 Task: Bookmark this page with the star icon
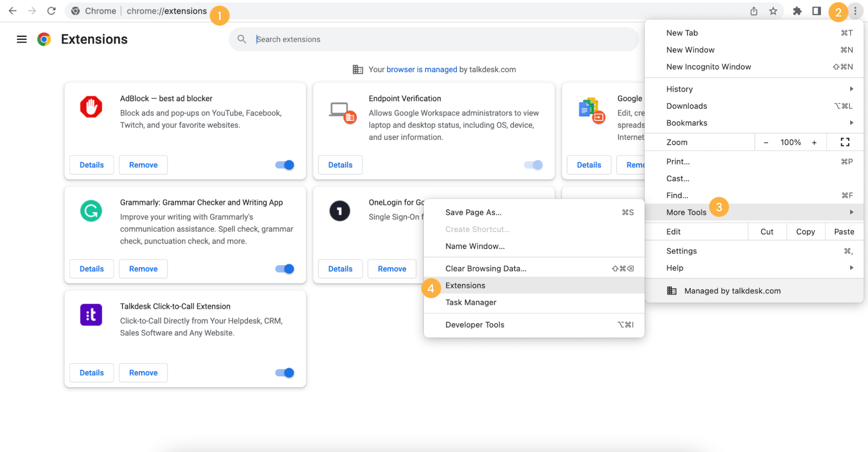773,11
